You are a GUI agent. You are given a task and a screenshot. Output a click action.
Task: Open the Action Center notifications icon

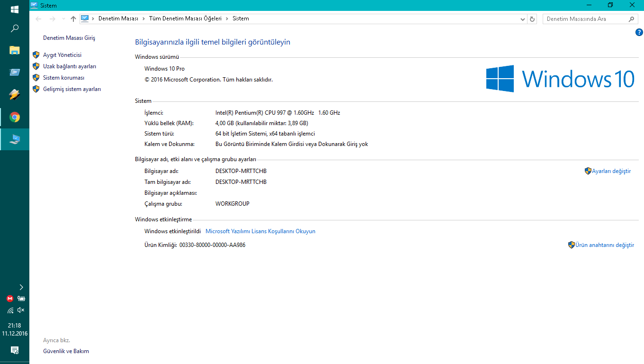[x=14, y=350]
